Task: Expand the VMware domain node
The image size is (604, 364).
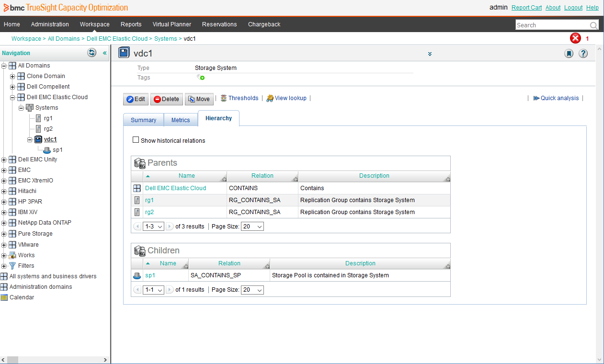Action: [x=4, y=245]
